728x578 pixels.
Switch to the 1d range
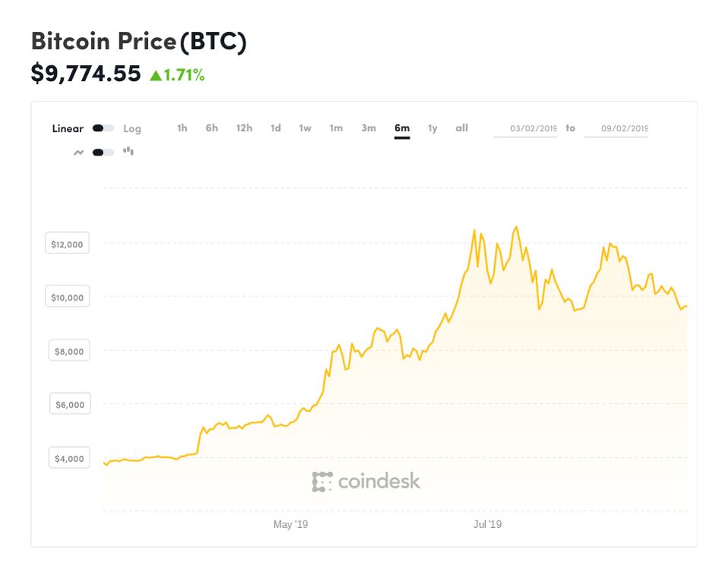(x=274, y=129)
